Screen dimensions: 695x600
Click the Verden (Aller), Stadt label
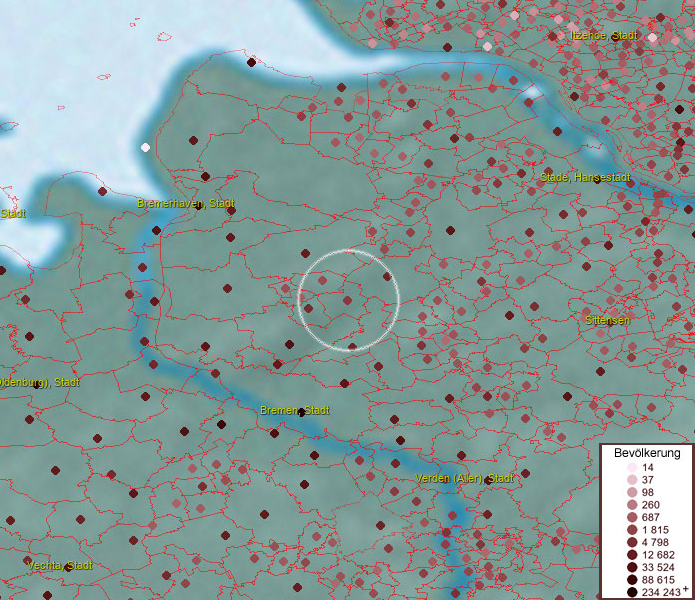point(465,479)
